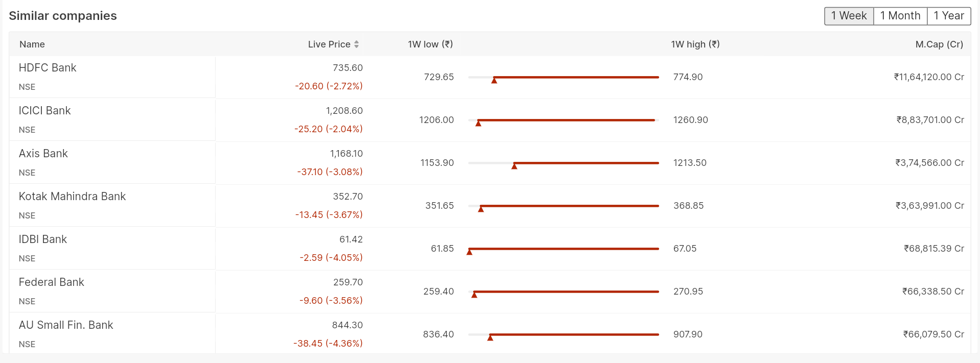Sort table by Live Price arrows
The width and height of the screenshot is (980, 363).
pyautogui.click(x=356, y=44)
